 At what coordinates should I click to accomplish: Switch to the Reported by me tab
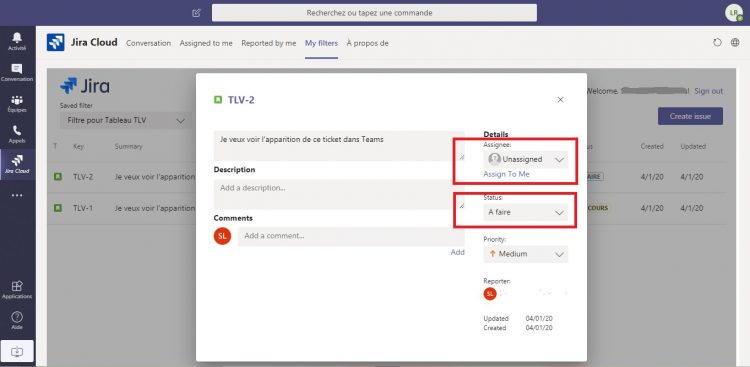tap(269, 43)
